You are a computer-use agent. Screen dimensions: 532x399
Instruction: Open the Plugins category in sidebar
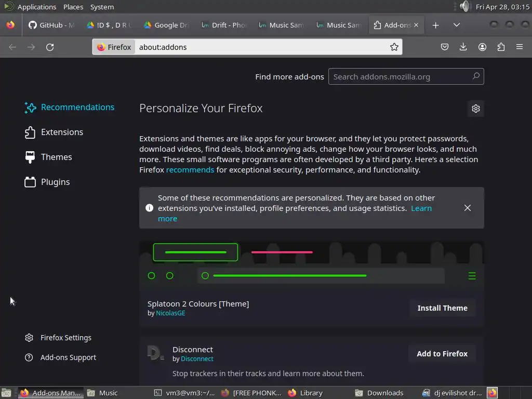tap(47, 182)
